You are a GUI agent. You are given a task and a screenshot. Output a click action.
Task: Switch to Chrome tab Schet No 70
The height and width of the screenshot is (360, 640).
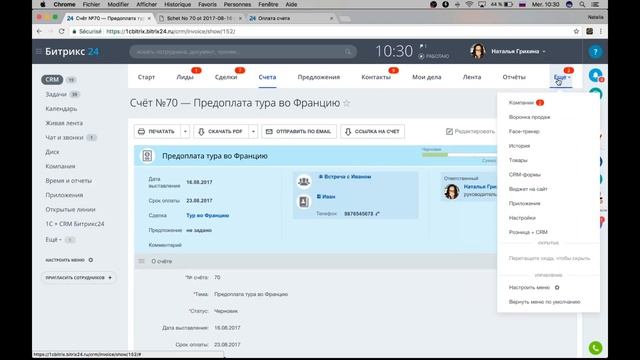pyautogui.click(x=200, y=18)
